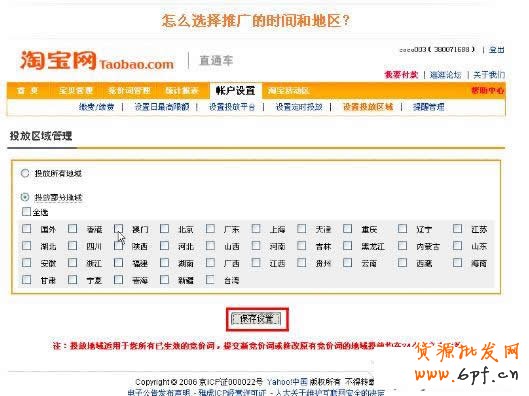Click the Taobao.com logo
529x396 pixels.
tap(97, 61)
